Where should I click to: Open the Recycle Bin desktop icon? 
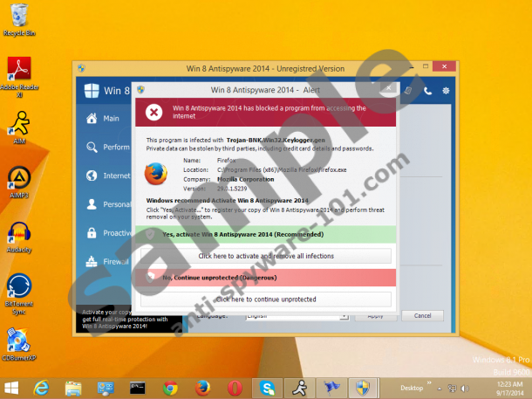(19, 18)
